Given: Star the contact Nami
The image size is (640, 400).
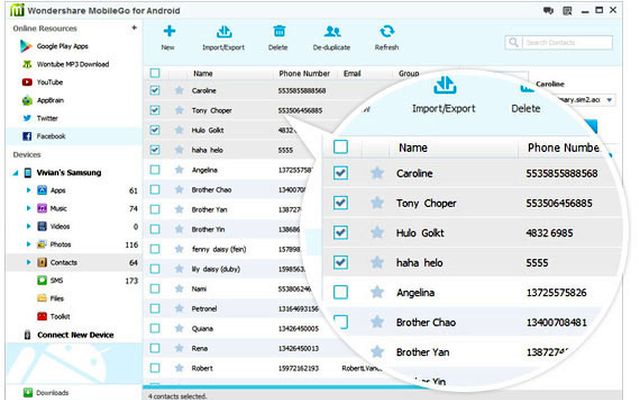Looking at the screenshot, I should [x=179, y=289].
